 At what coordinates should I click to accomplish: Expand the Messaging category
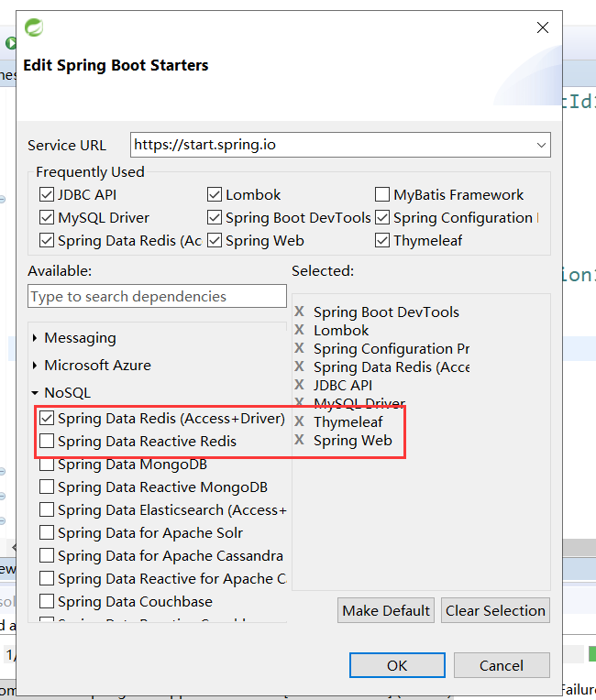35,338
